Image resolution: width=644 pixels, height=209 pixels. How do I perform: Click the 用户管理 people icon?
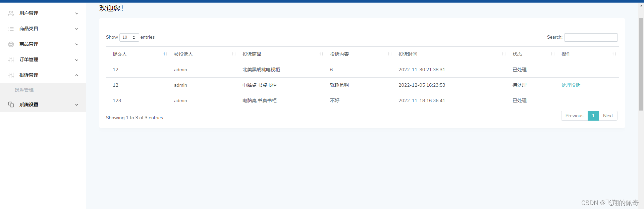coord(11,13)
